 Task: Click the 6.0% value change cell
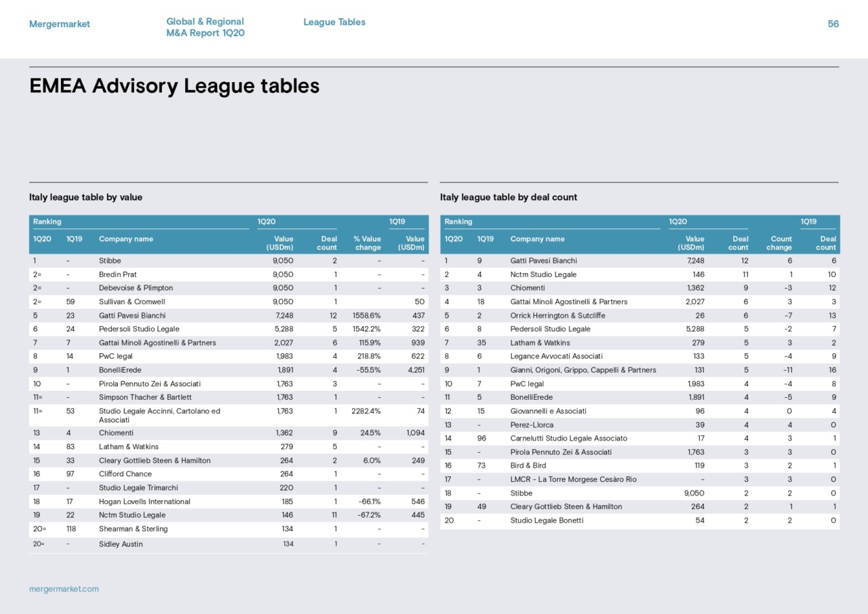[x=372, y=461]
